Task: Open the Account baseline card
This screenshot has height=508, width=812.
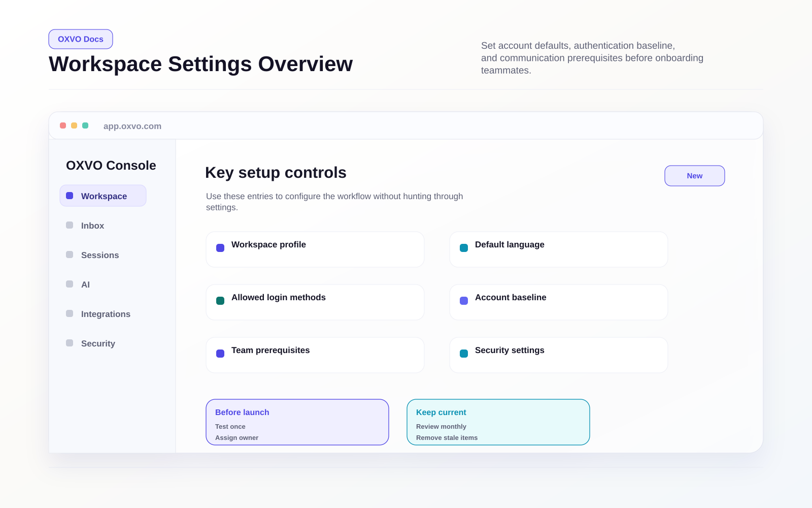Action: click(x=559, y=302)
